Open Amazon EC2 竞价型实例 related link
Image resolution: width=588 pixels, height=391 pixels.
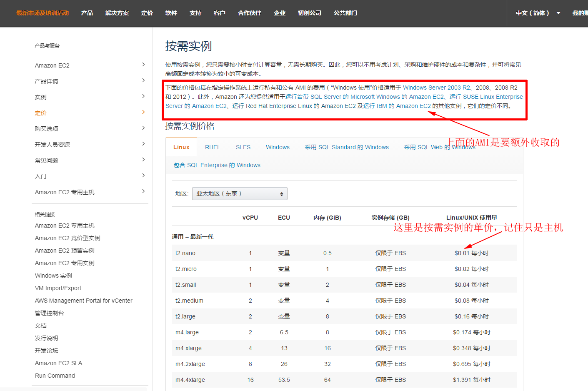pos(68,238)
